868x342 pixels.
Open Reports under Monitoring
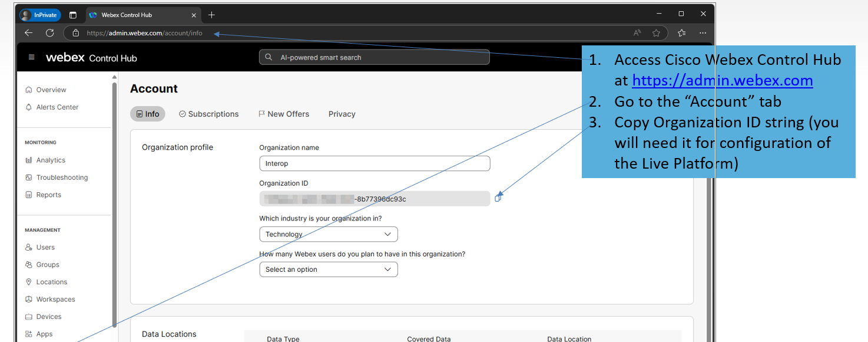[x=48, y=195]
